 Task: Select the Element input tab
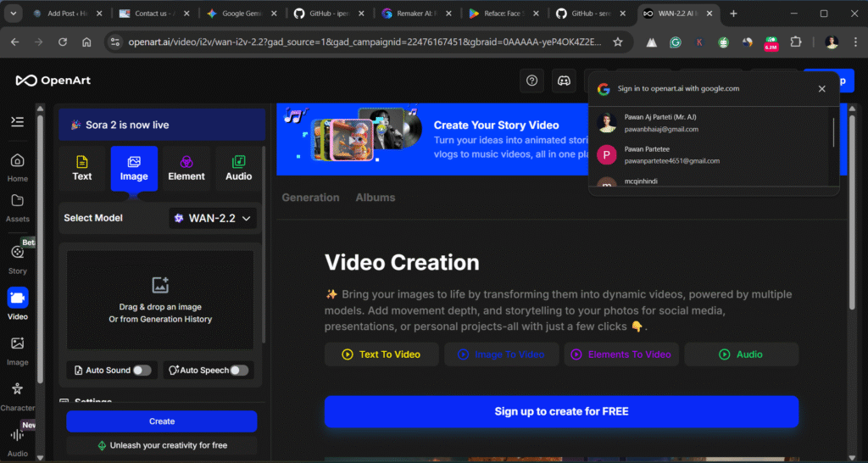pos(186,169)
